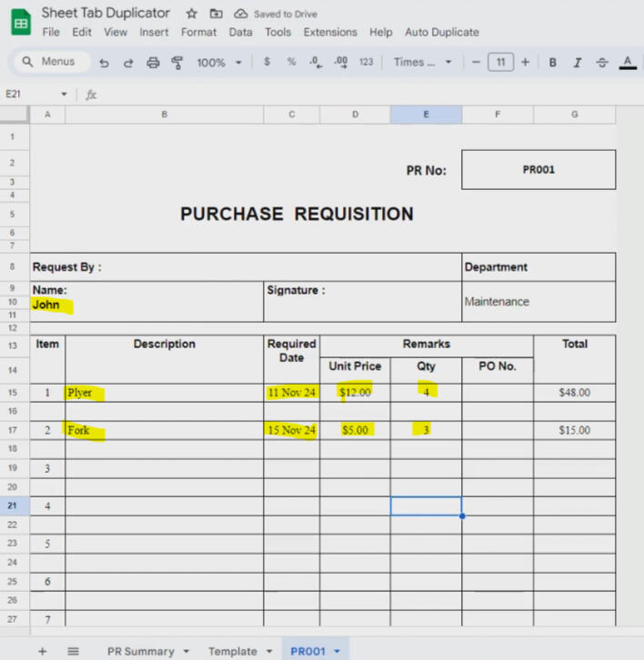Format as currency with the dollar icon

click(x=267, y=62)
